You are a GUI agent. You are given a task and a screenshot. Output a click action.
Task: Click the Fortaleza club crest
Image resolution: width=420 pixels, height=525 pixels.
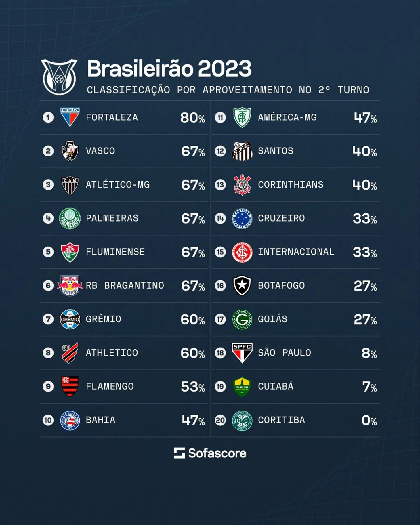pyautogui.click(x=70, y=117)
